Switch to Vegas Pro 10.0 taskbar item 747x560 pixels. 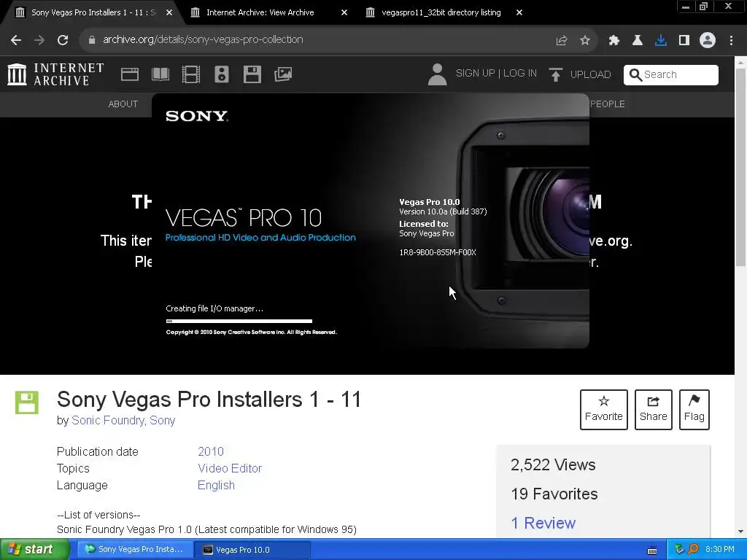(252, 550)
